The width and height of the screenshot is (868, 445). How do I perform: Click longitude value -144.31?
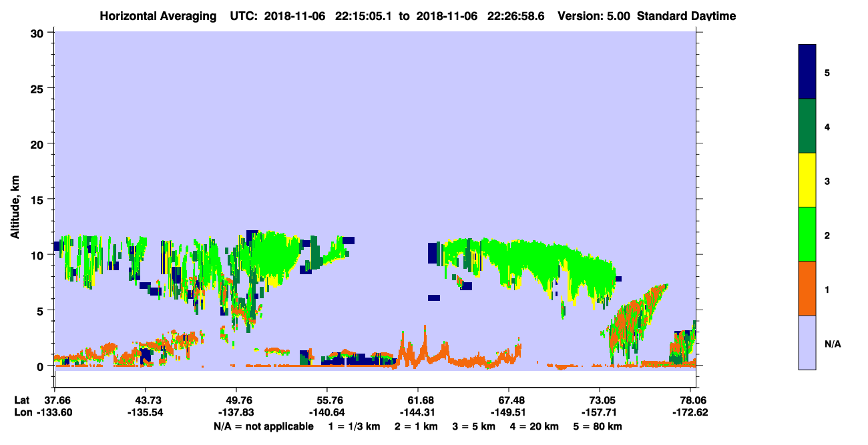tap(418, 412)
